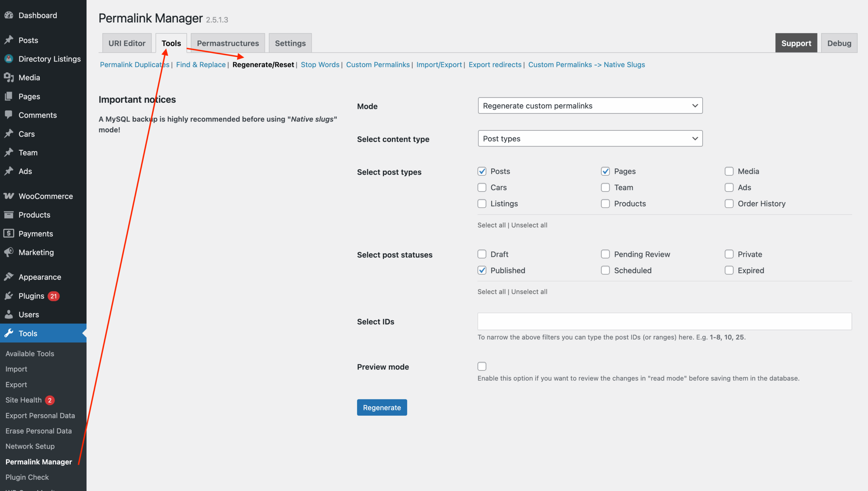Click the Marketing megaphone icon
868x491 pixels.
pyautogui.click(x=9, y=252)
